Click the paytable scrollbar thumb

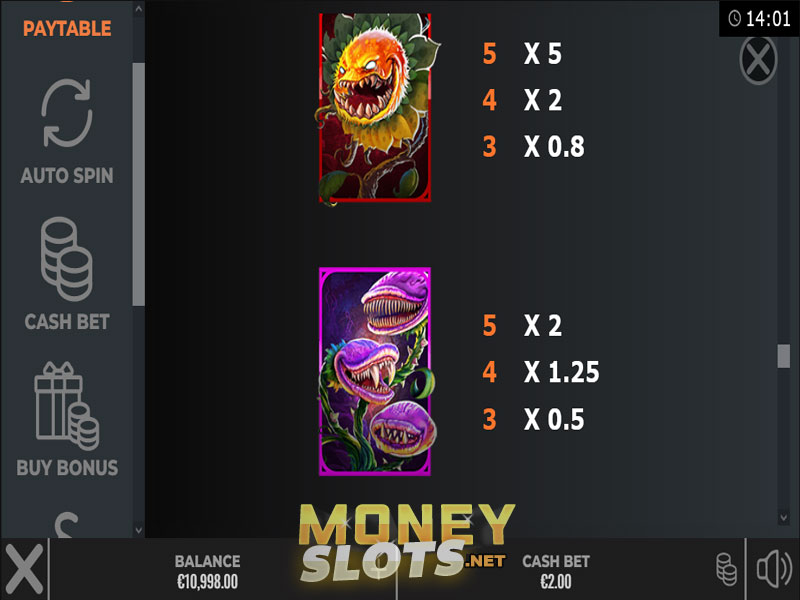[784, 356]
